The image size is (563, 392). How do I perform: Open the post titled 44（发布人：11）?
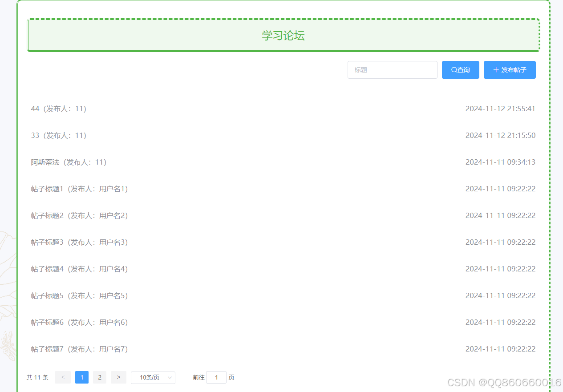coord(58,109)
